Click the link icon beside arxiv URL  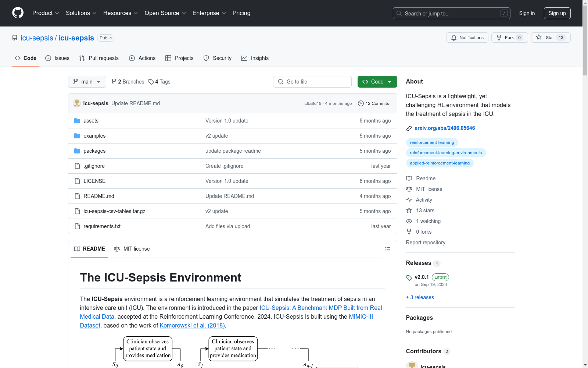(x=409, y=128)
